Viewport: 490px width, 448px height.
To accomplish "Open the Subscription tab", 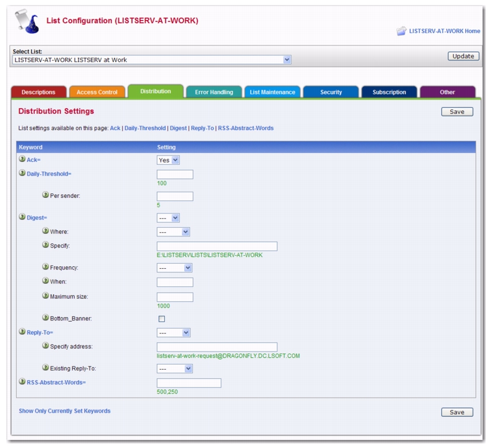I will (x=389, y=92).
